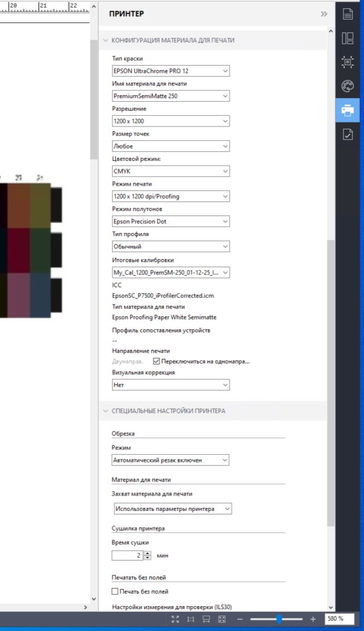364x631 pixels.
Task: Click the slate blue patch in preview
Action: [40, 295]
